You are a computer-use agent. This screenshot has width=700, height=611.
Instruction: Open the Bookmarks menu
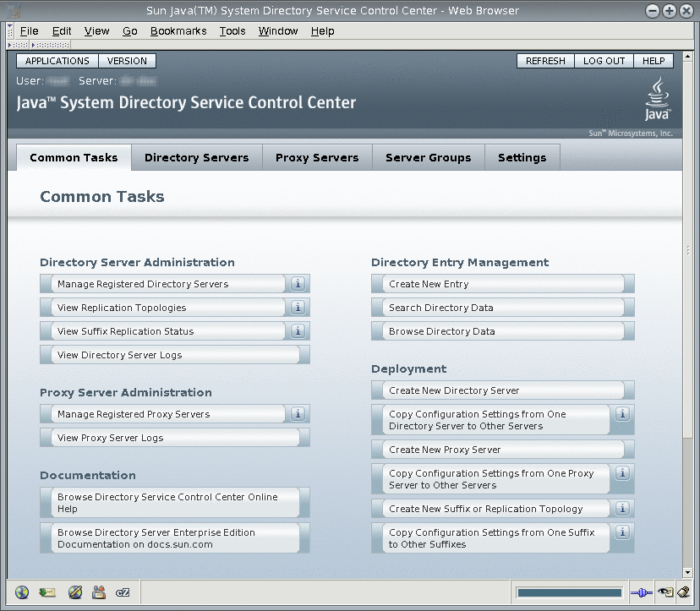178,31
